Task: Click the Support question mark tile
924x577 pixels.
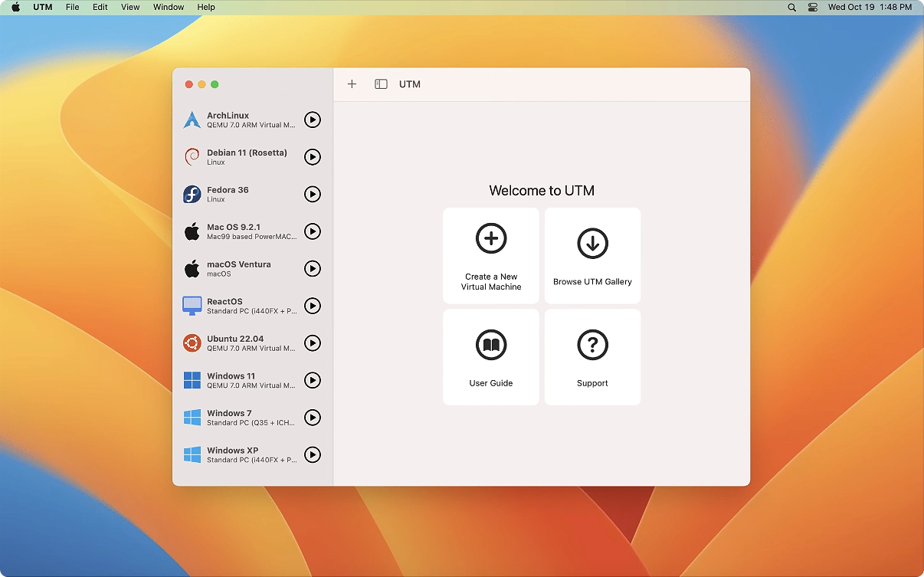Action: tap(592, 357)
